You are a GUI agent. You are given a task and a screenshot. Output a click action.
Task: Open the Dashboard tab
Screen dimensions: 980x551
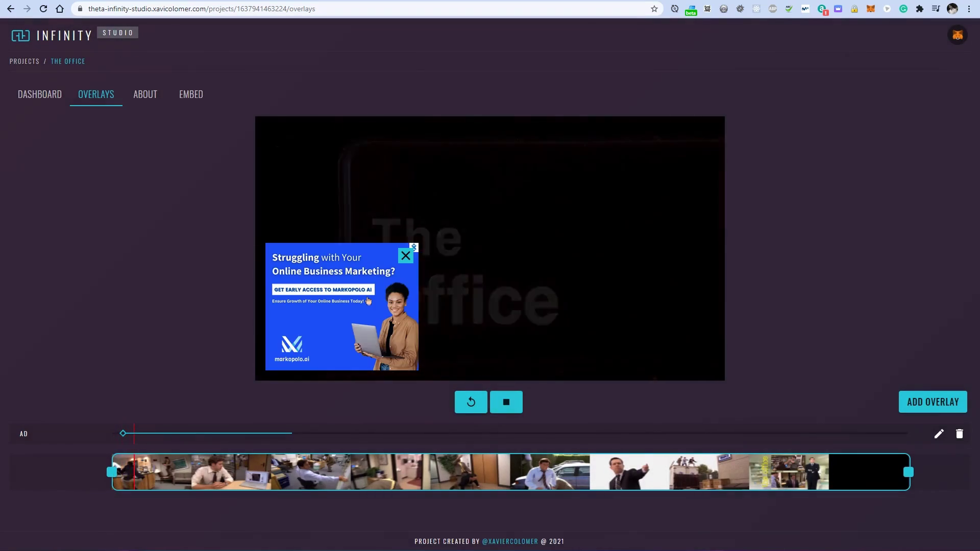[40, 94]
